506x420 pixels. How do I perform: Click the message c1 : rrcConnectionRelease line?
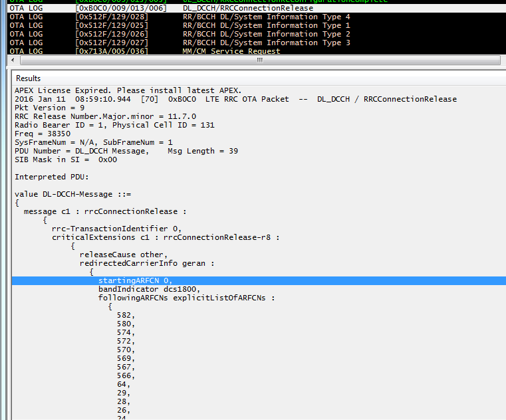(x=105, y=211)
